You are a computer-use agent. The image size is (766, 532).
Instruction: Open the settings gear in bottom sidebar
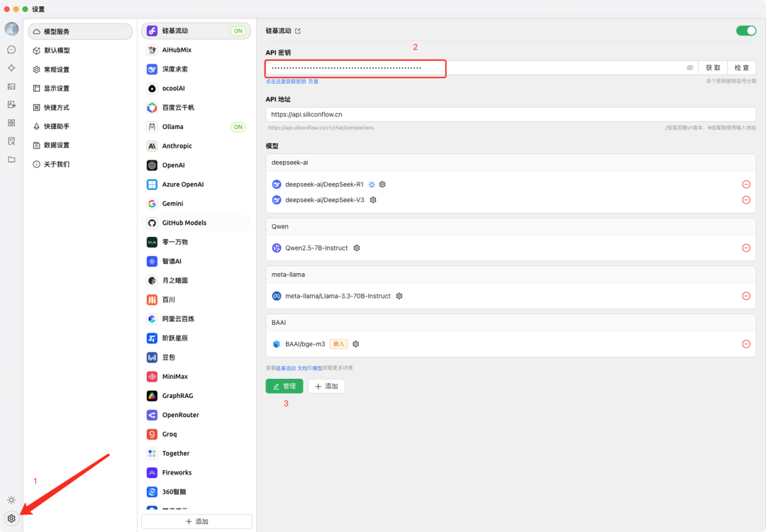click(11, 519)
